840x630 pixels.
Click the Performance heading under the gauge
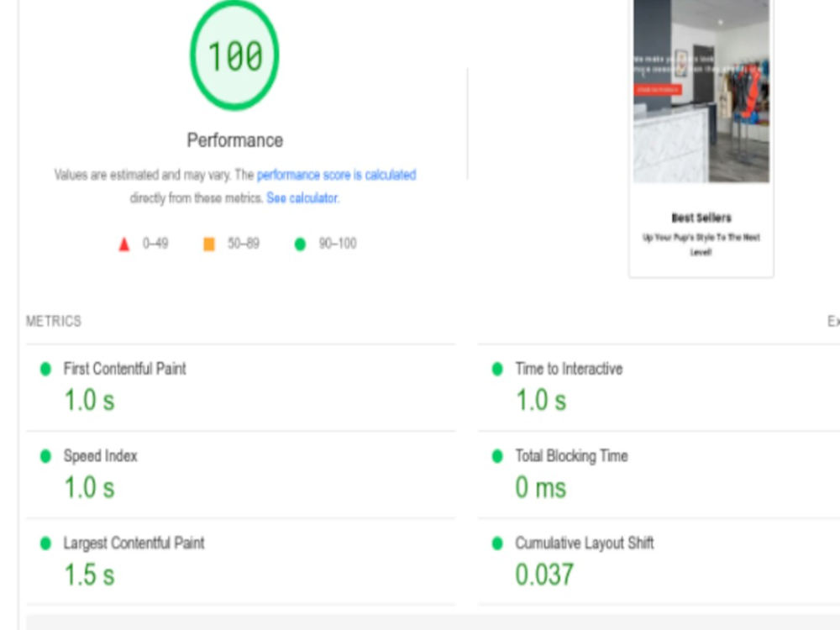coord(234,140)
